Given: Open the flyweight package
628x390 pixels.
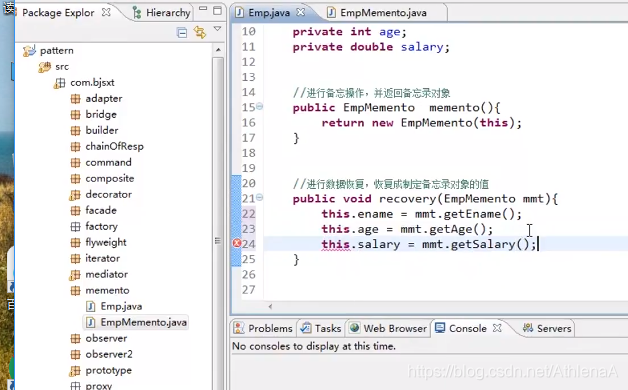Looking at the screenshot, I should click(106, 243).
